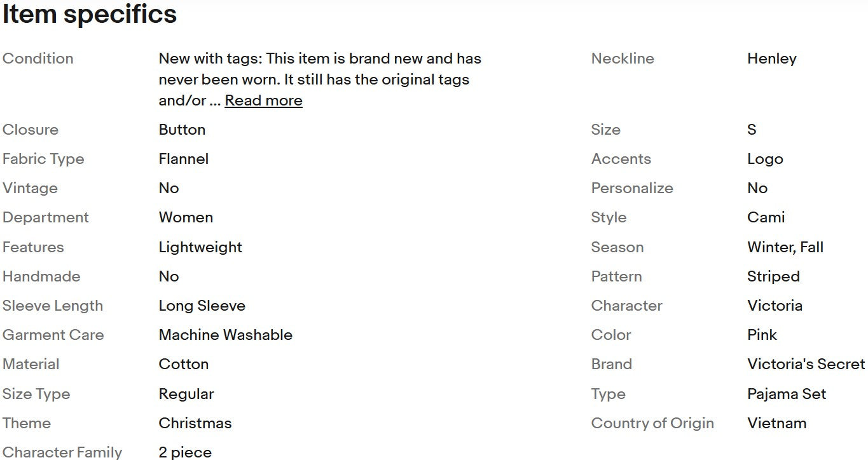
Task: Click the Character Family label
Action: 62,452
